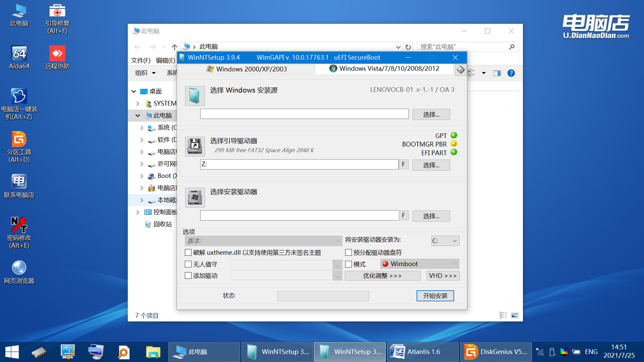The width and height of the screenshot is (644, 362).
Task: Expand the Boot (X:) tree node
Action: [142, 176]
